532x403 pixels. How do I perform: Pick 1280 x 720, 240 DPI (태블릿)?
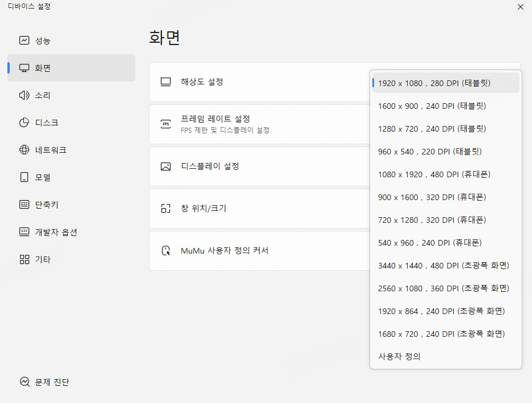tap(446, 129)
